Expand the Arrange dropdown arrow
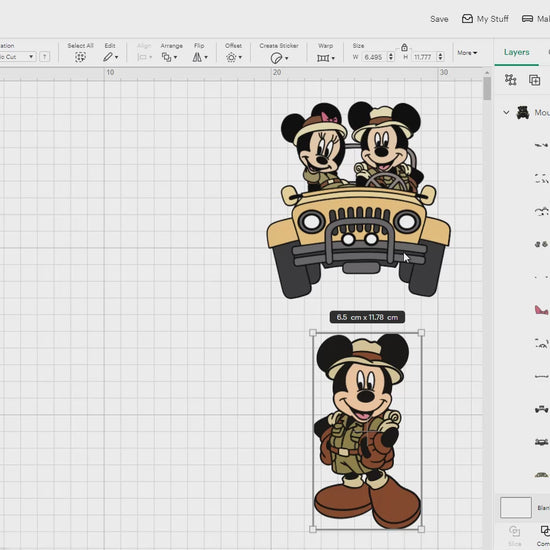Screen dimensions: 550x550 pyautogui.click(x=175, y=57)
